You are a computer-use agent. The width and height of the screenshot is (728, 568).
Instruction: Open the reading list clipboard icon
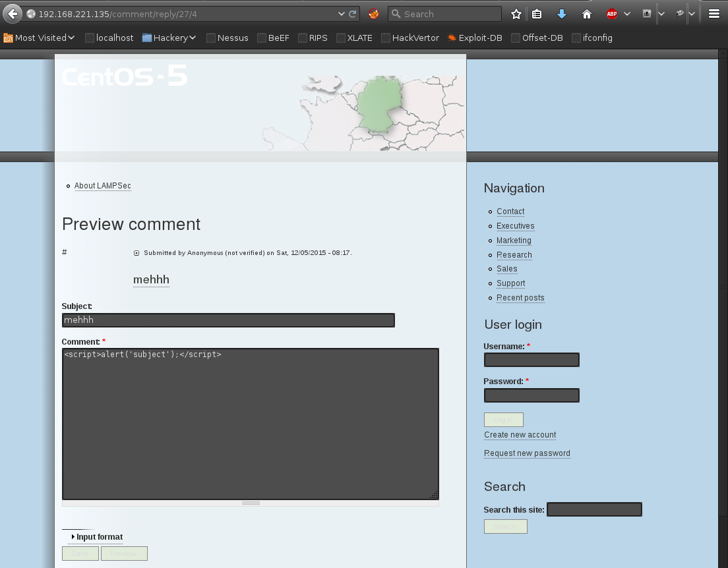537,13
